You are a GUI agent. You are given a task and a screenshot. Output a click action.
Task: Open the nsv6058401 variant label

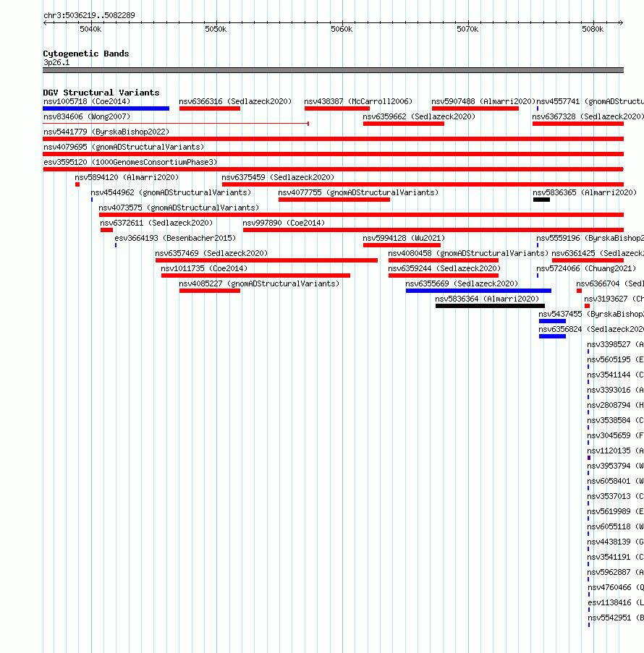pyautogui.click(x=615, y=482)
